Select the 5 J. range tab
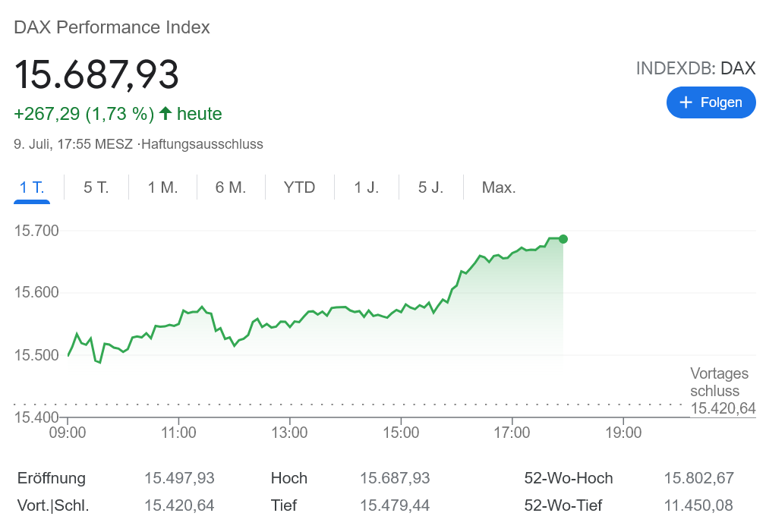Screen dimensions: 766x532 point(430,187)
